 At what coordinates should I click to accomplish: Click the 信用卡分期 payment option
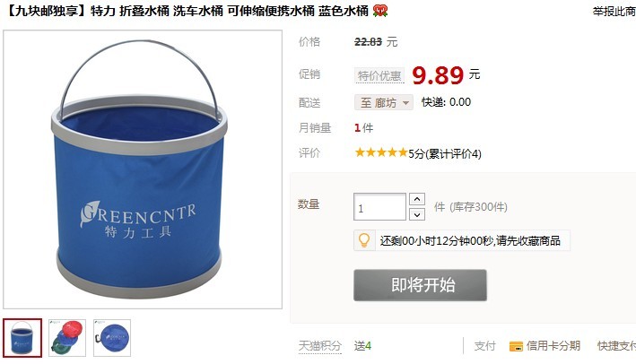click(553, 346)
